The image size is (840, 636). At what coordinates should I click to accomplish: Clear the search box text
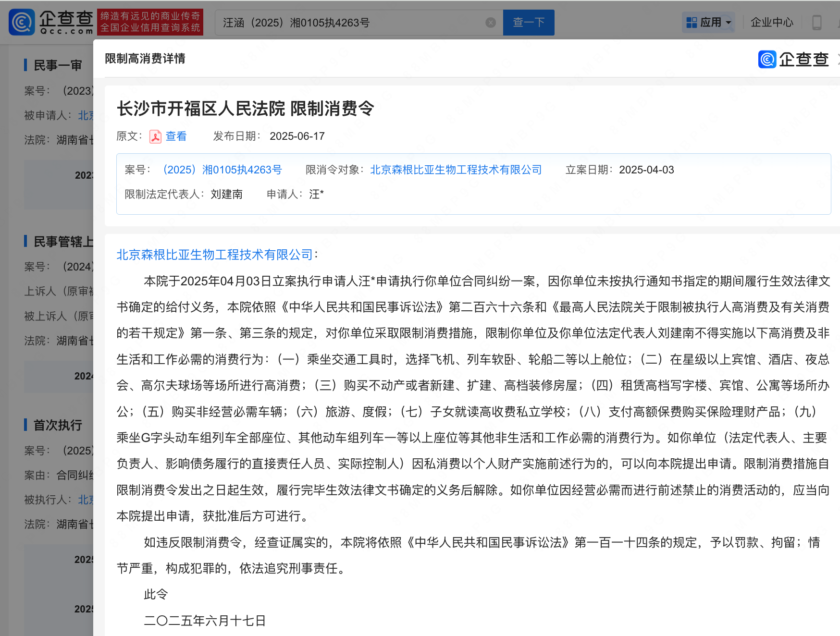point(491,23)
